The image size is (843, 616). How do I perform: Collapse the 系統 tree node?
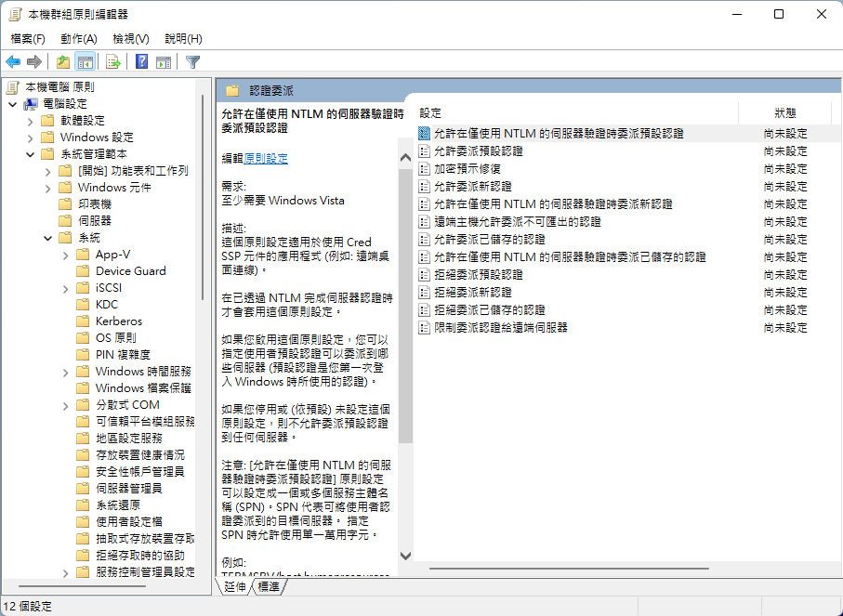tap(47, 238)
